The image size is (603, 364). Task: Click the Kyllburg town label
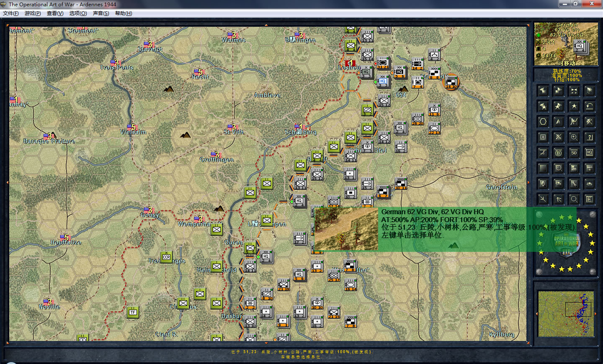(x=501, y=334)
